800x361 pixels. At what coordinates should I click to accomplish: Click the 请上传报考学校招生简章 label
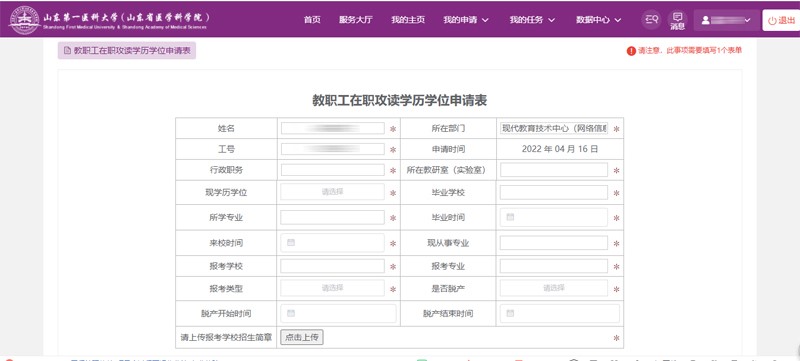tap(226, 338)
